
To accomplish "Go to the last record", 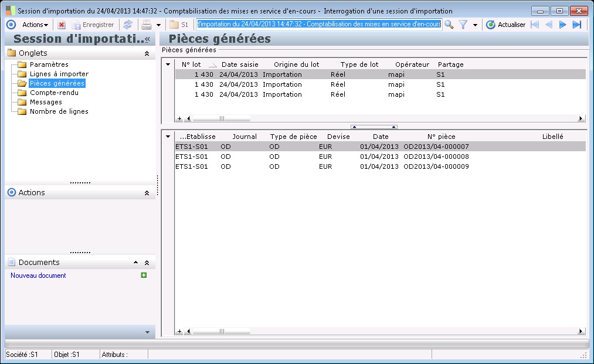I will coord(577,25).
